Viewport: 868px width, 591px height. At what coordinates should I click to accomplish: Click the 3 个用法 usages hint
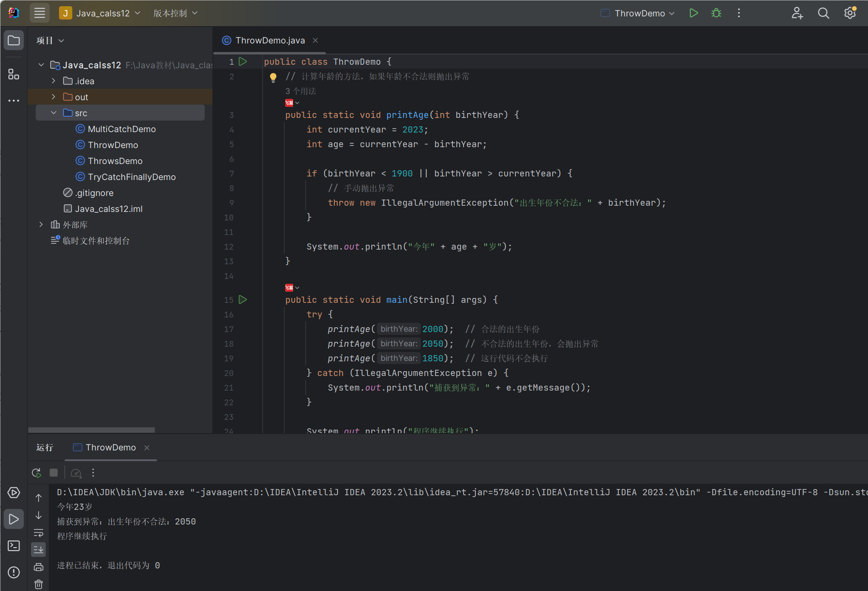coord(300,91)
